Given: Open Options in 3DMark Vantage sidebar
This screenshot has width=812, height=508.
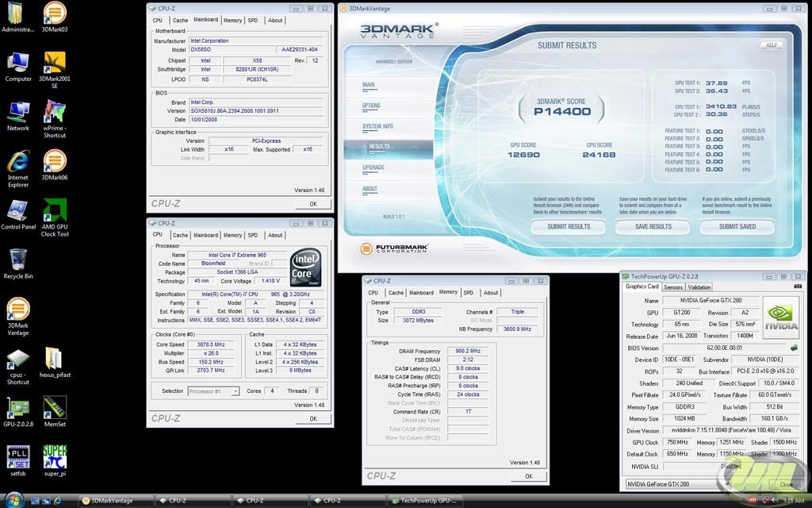Looking at the screenshot, I should pos(371,106).
